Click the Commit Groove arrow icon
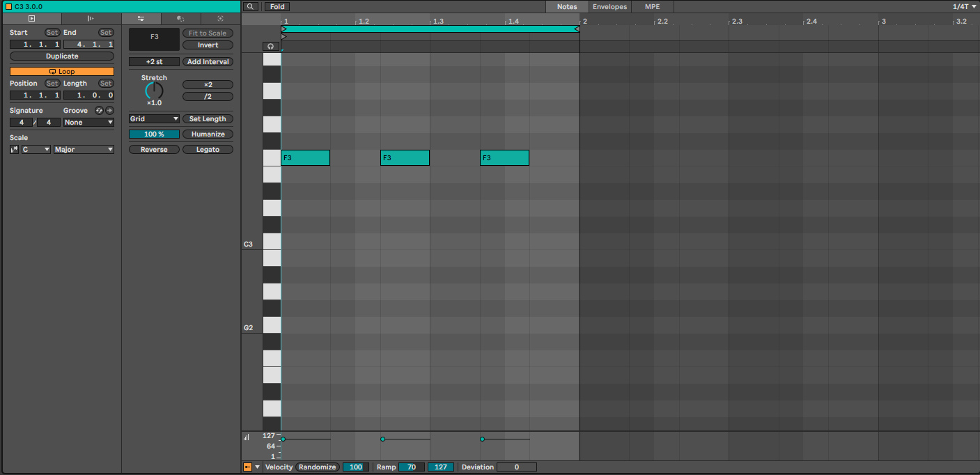 coord(109,111)
